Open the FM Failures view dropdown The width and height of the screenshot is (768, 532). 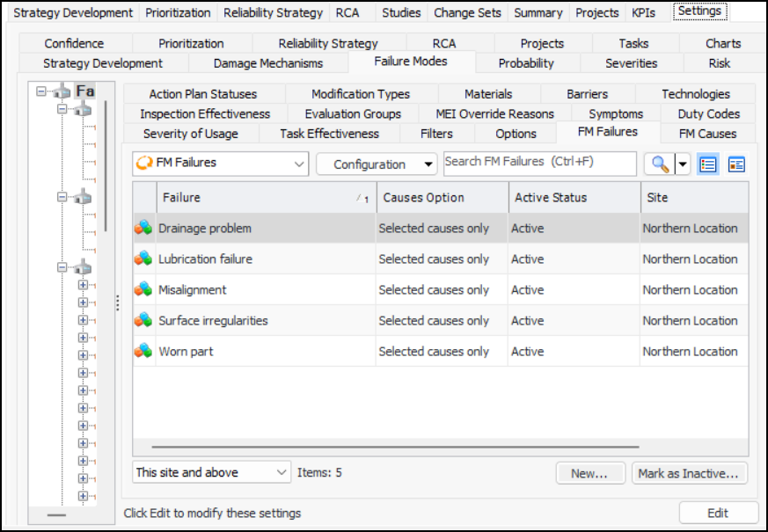coord(220,164)
